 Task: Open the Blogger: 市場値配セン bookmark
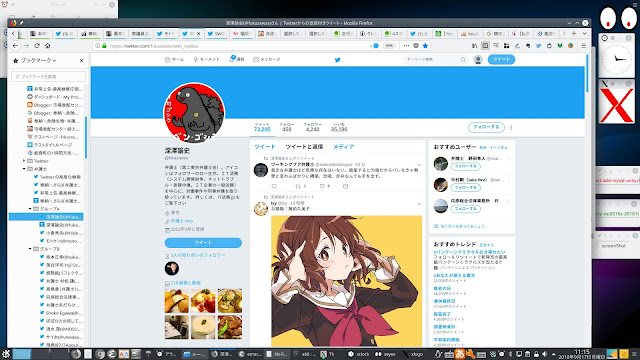pyautogui.click(x=54, y=105)
